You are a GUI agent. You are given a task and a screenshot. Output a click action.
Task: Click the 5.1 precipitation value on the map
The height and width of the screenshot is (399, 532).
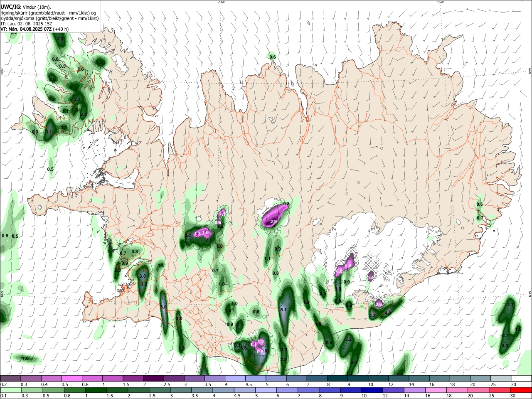tap(284, 310)
